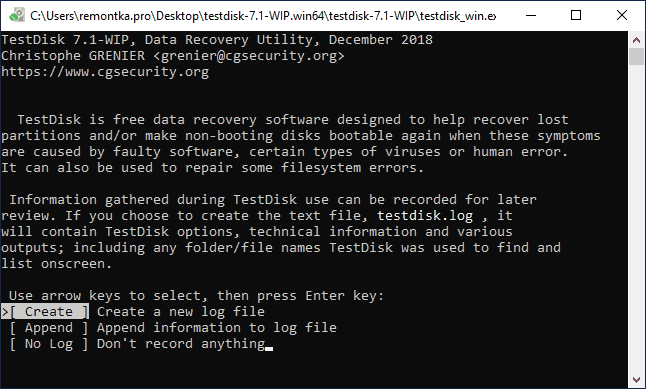Image resolution: width=646 pixels, height=389 pixels.
Task: Click the grenier@cgsecurity.org email address
Action: click(x=248, y=56)
